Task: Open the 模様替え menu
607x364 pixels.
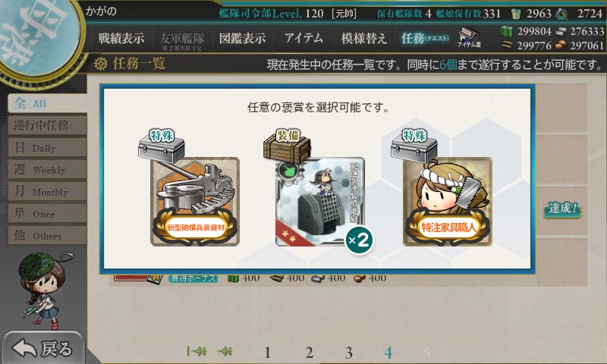Action: click(x=364, y=38)
